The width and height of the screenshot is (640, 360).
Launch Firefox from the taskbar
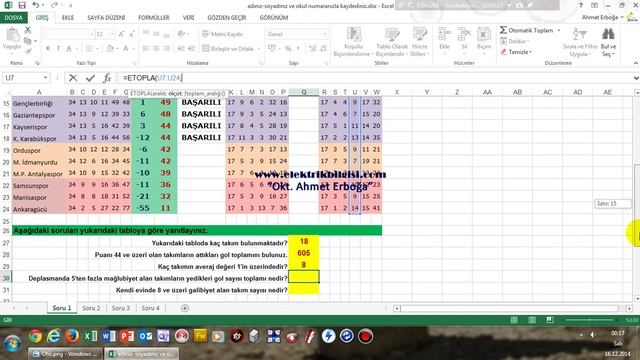(72, 336)
